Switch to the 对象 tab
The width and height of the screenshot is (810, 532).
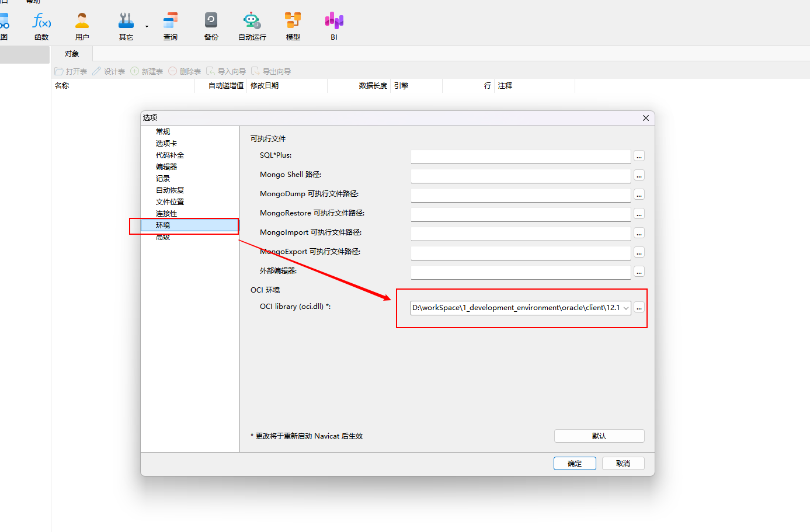tap(72, 54)
